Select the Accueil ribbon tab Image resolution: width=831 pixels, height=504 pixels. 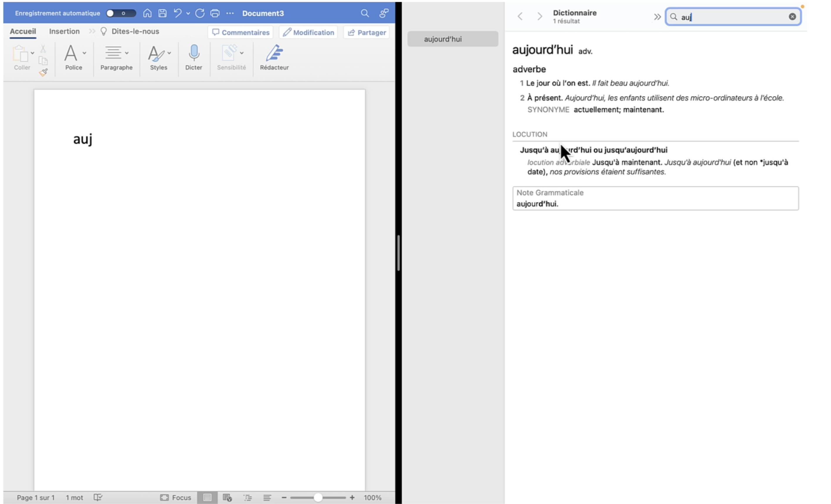23,31
